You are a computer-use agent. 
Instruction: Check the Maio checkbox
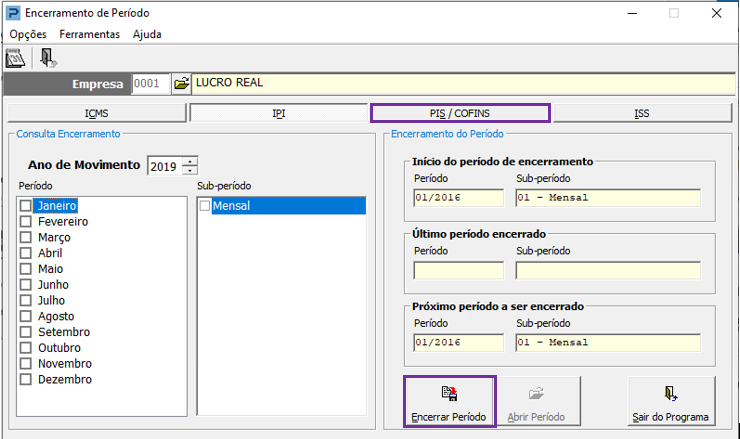25,269
